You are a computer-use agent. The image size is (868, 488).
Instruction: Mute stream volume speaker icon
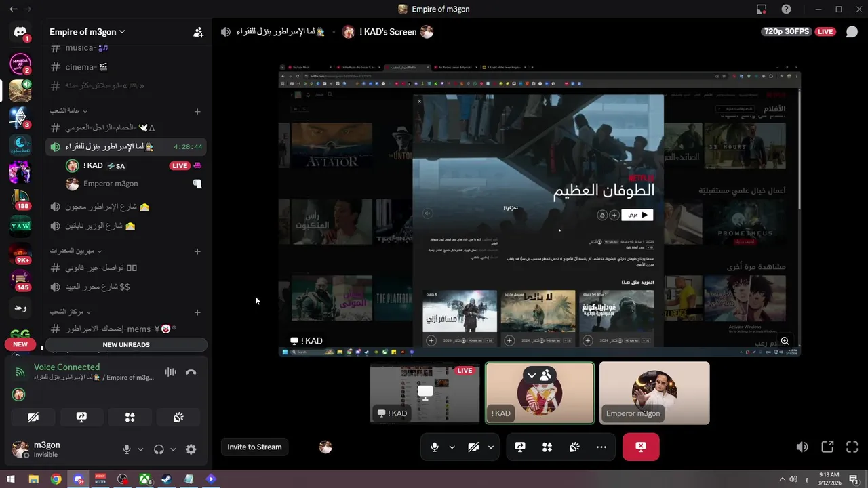click(802, 447)
